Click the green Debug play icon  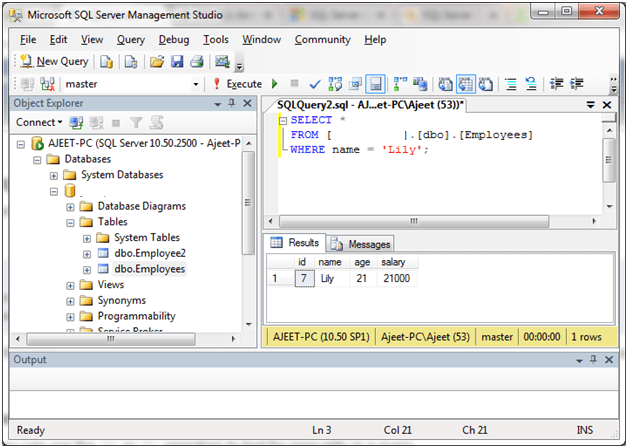(x=276, y=85)
